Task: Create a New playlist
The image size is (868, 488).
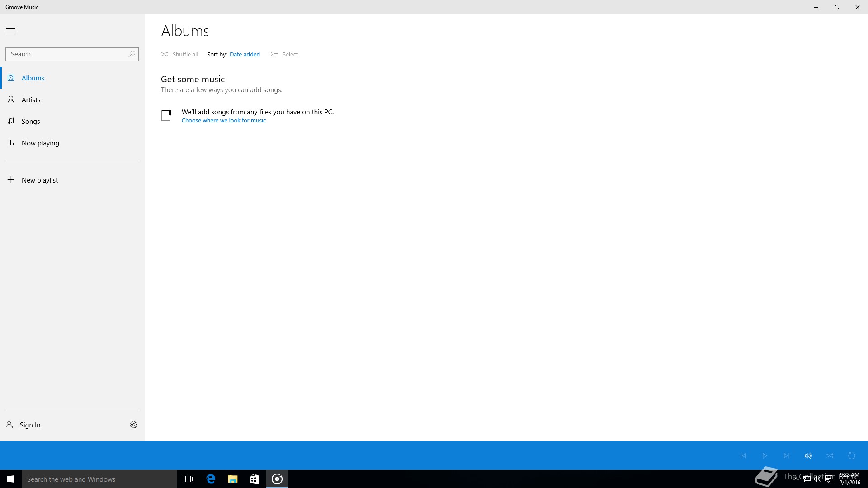Action: pyautogui.click(x=40, y=180)
